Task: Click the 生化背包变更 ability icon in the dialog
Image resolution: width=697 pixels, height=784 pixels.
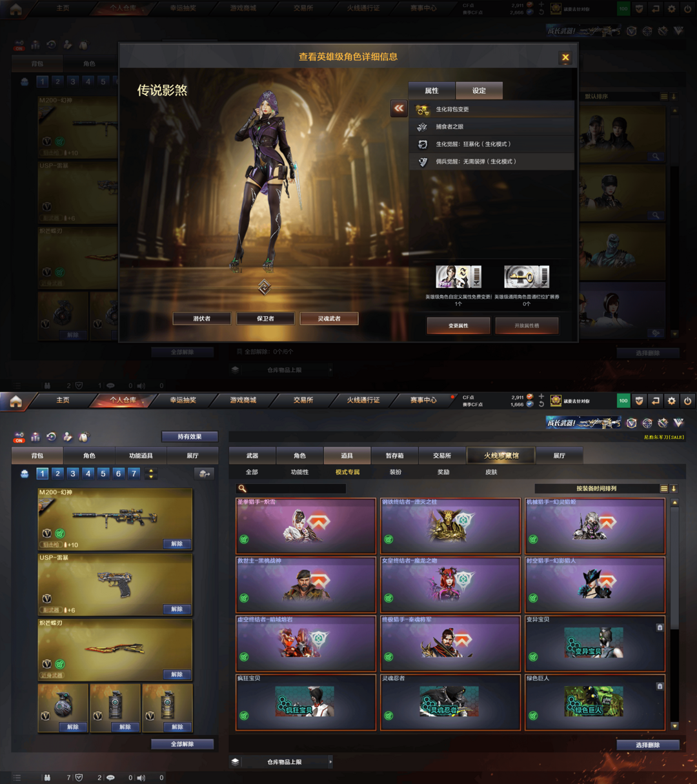Action: (422, 110)
